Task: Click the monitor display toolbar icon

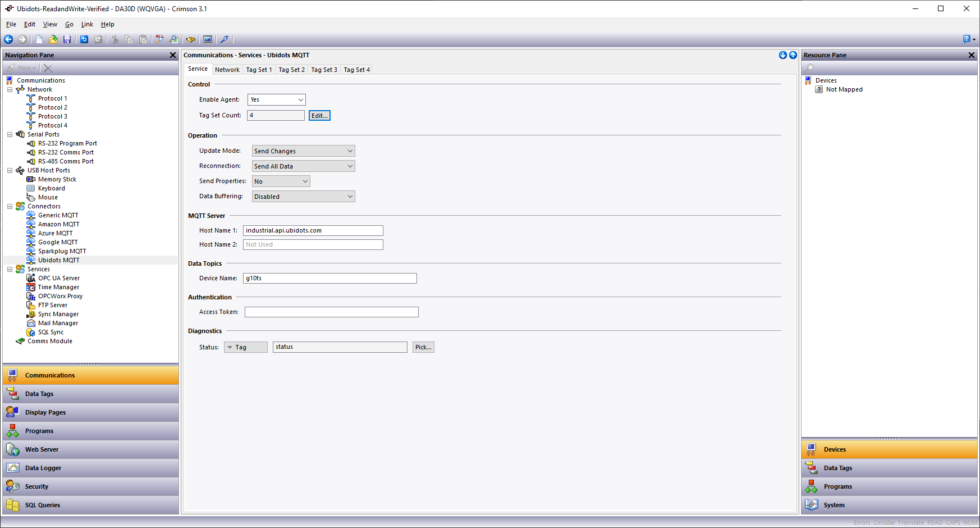Action: [x=208, y=39]
